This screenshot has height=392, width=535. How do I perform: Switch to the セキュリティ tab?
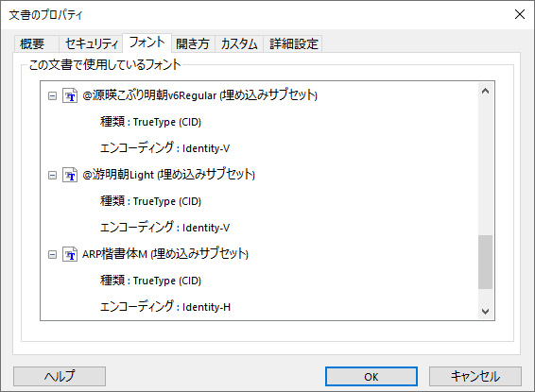click(91, 43)
